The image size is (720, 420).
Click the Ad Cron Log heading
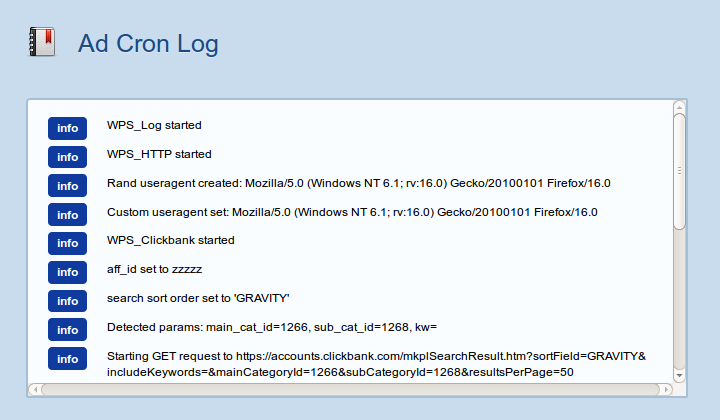pyautogui.click(x=148, y=44)
